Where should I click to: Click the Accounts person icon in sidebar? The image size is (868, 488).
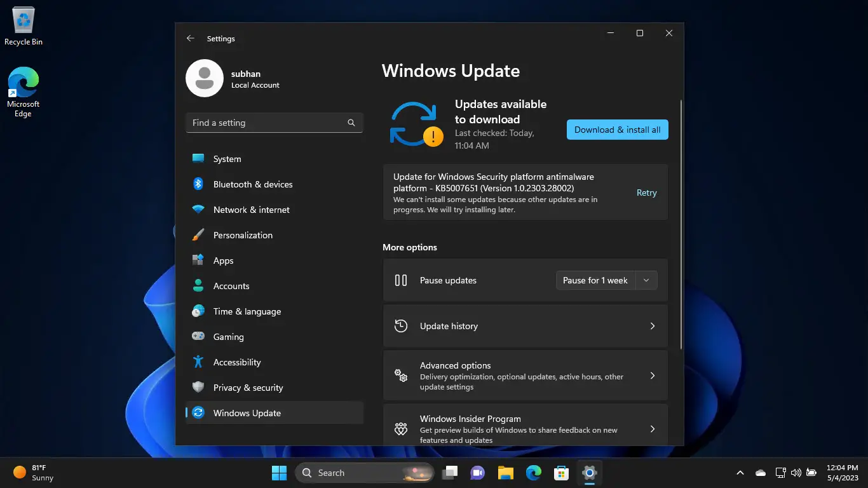tap(198, 285)
